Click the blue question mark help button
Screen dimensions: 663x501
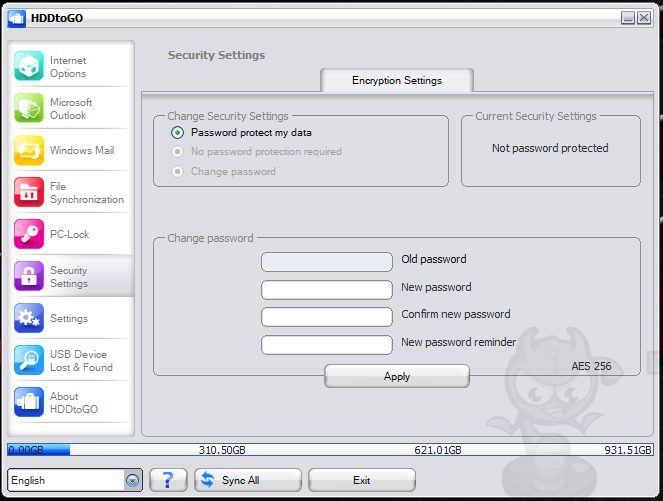(x=168, y=480)
